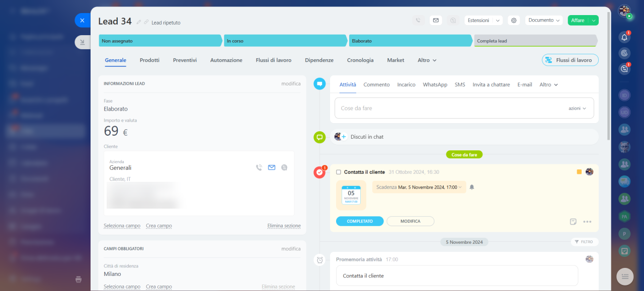Email the Generali company via the envelope icon

coord(272,167)
